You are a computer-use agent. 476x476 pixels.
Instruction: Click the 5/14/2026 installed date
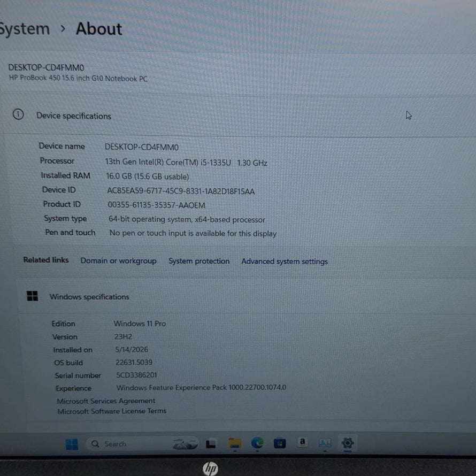click(132, 349)
